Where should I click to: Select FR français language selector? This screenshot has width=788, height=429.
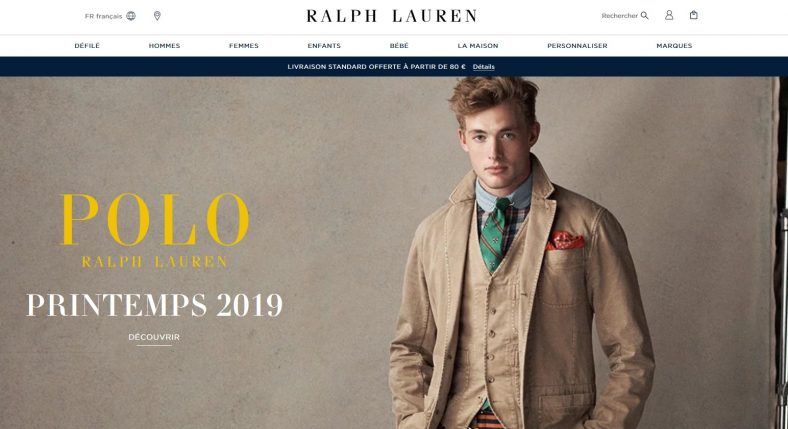110,16
